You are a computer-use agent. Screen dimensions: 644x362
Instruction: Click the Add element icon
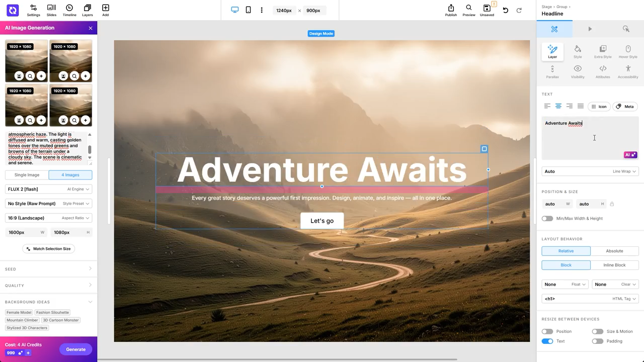(x=105, y=10)
